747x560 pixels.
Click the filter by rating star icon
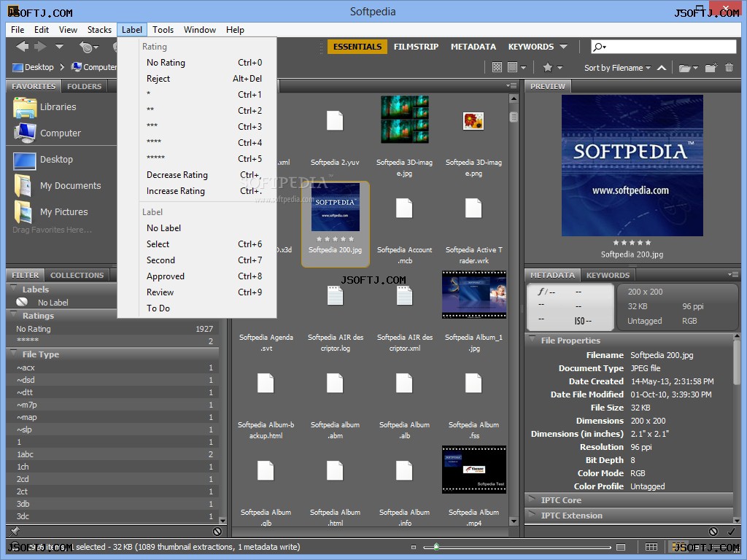pos(548,67)
